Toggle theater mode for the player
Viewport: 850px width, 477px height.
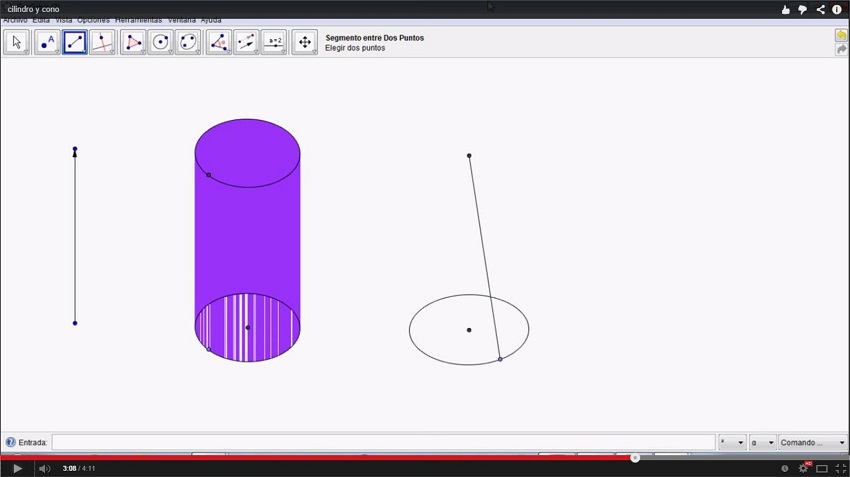[x=822, y=468]
